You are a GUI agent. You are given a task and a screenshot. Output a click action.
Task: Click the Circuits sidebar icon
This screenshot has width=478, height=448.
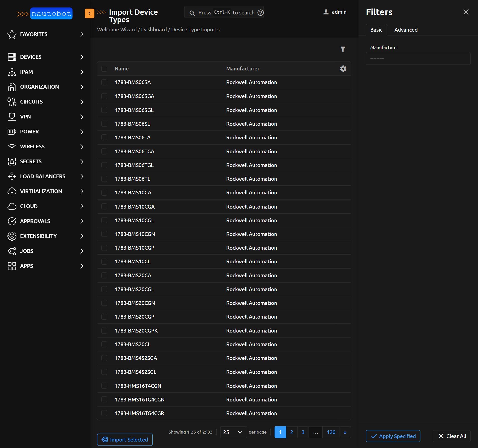12,102
